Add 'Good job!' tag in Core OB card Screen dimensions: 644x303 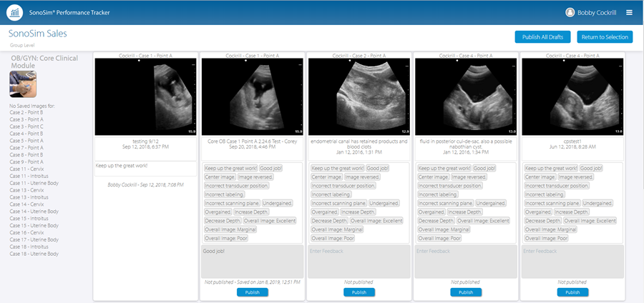tap(270, 169)
